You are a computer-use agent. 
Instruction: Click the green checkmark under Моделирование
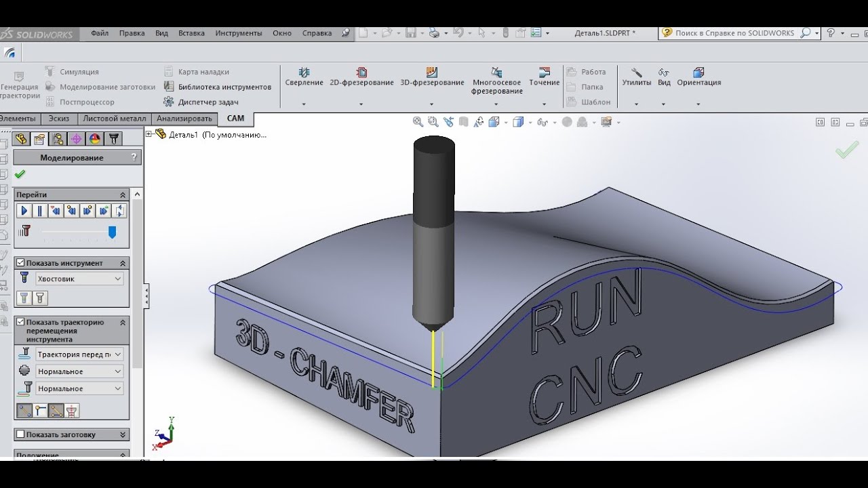pos(20,174)
